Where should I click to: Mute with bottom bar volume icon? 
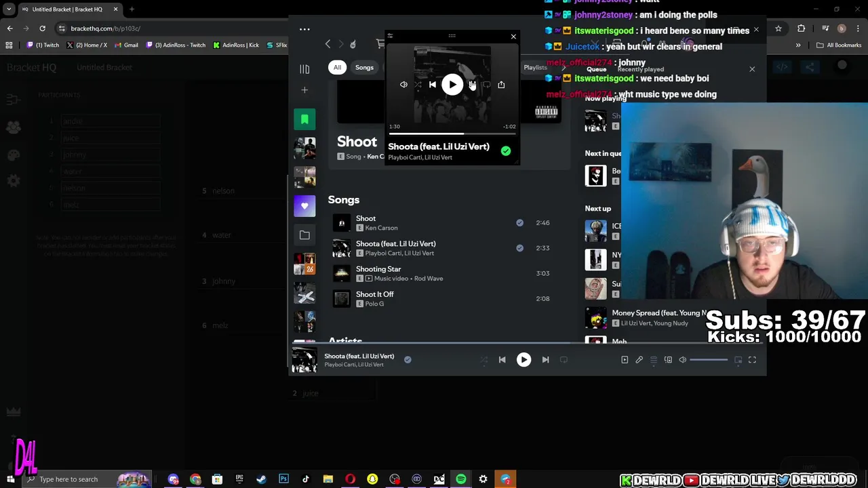tap(683, 360)
